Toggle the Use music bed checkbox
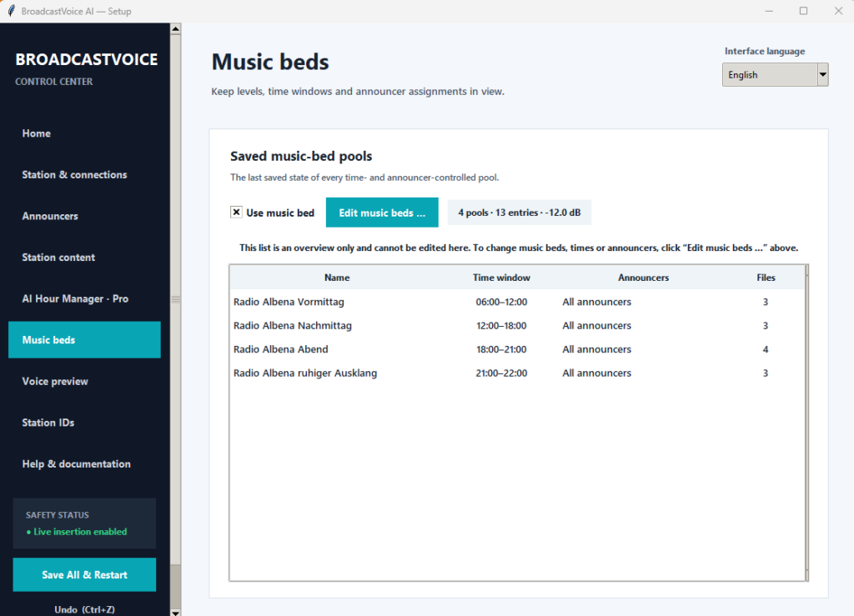The width and height of the screenshot is (854, 616). [236, 213]
